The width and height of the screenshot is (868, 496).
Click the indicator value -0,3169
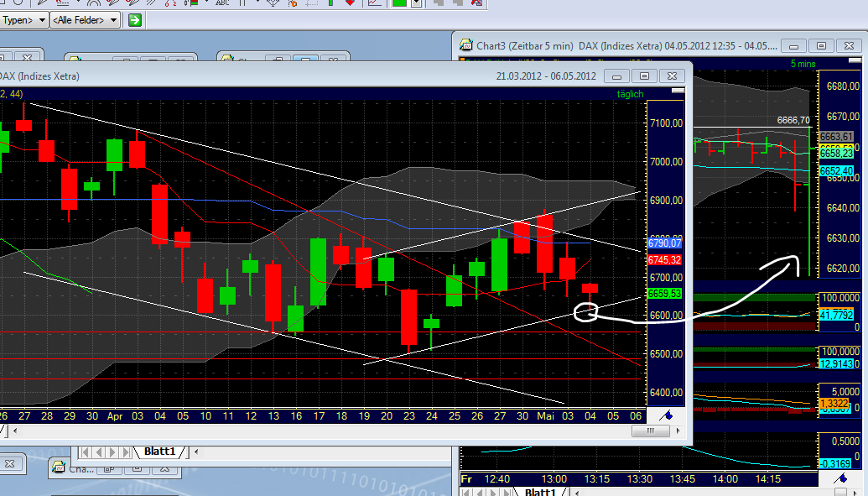(834, 463)
